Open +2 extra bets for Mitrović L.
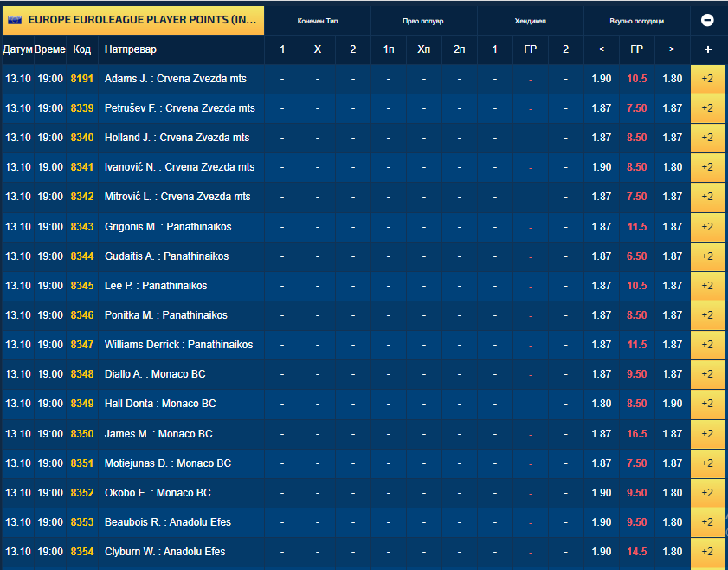The width and height of the screenshot is (728, 570). (707, 197)
